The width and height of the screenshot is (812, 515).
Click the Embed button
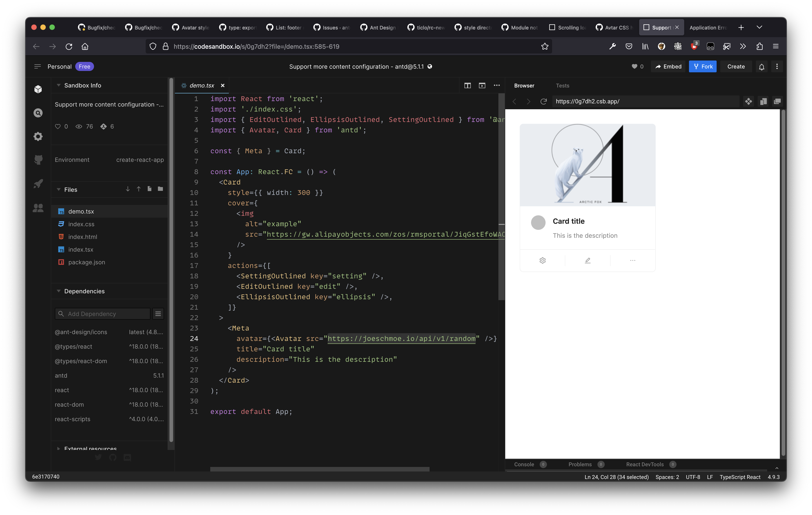(668, 66)
